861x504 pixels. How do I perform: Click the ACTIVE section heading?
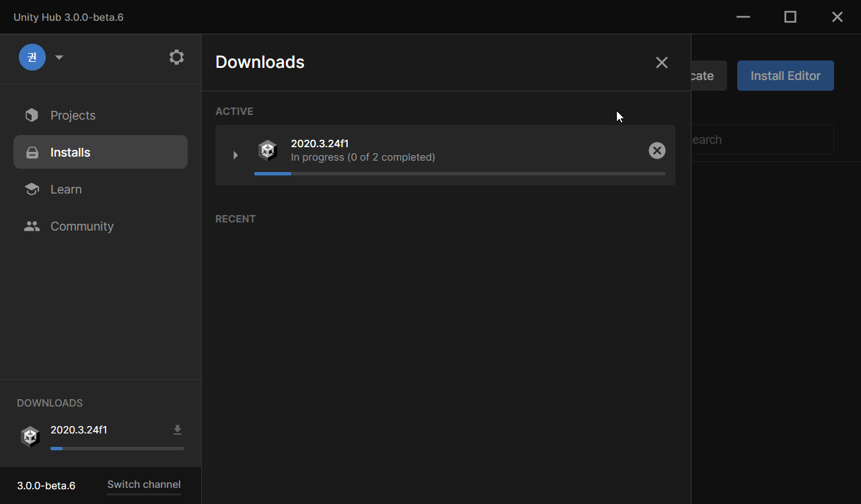coord(234,112)
